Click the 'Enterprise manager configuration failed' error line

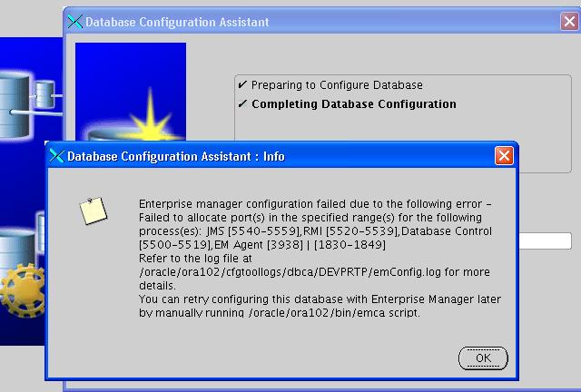[x=315, y=204]
